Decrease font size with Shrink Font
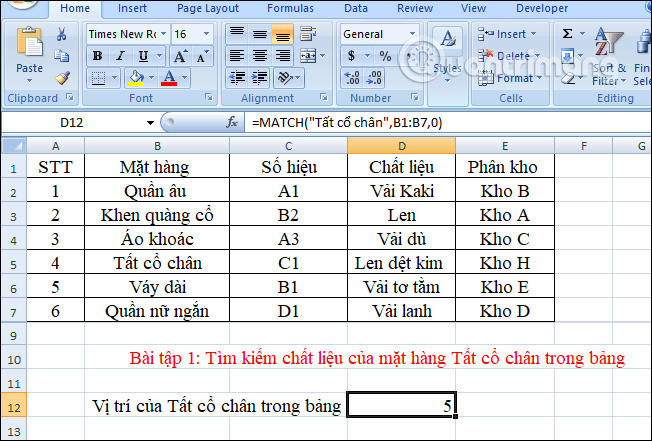 [202, 56]
